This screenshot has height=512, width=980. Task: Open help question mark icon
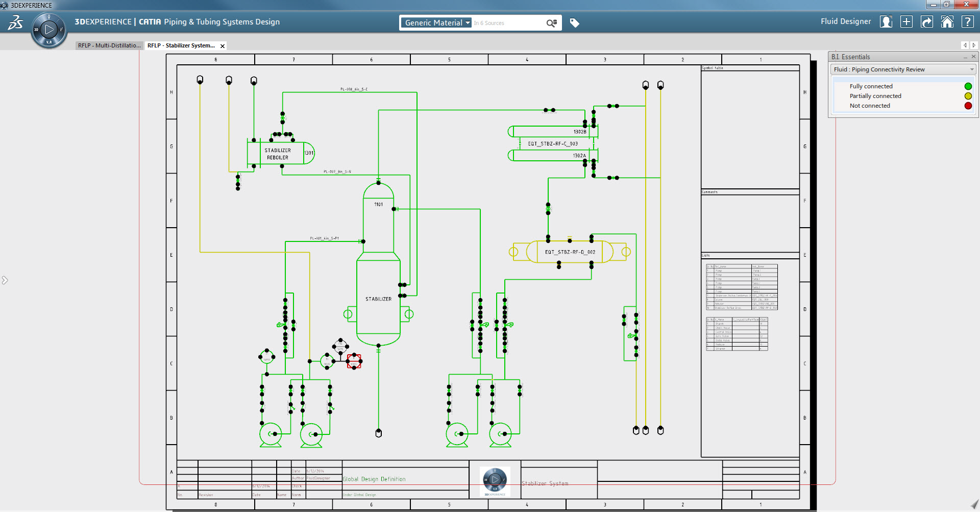967,22
